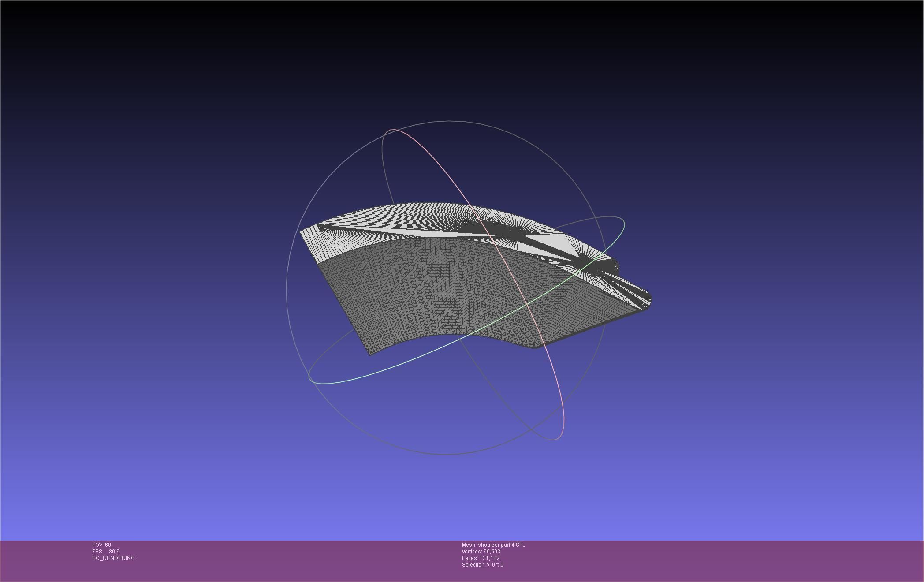Click the FOV: 60 readout
924x582 pixels.
pyautogui.click(x=102, y=545)
